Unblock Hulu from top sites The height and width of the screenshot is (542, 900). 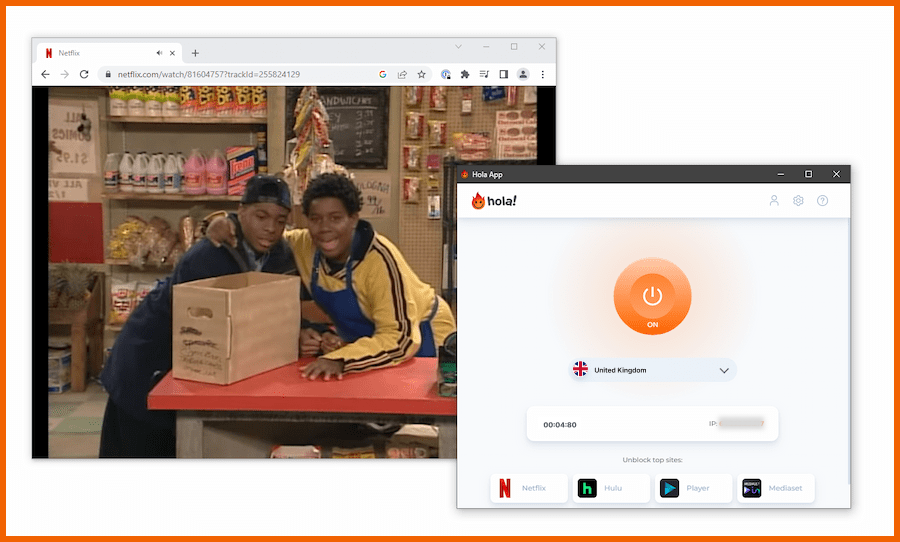point(611,488)
